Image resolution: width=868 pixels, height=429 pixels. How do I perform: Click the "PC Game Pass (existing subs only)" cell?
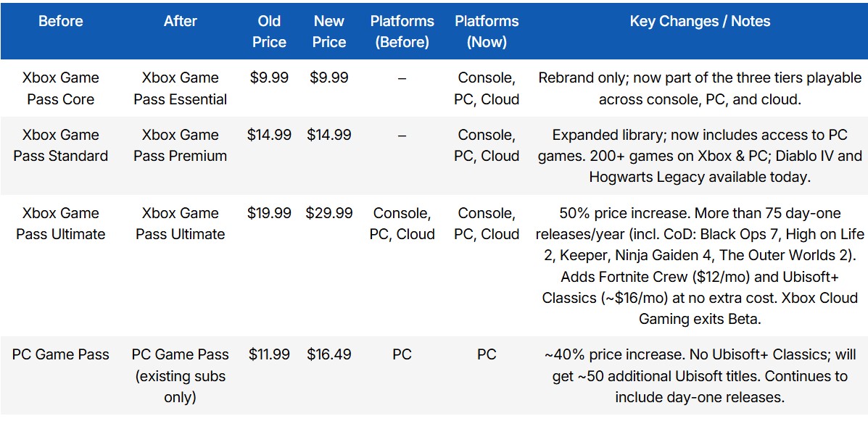coord(180,375)
